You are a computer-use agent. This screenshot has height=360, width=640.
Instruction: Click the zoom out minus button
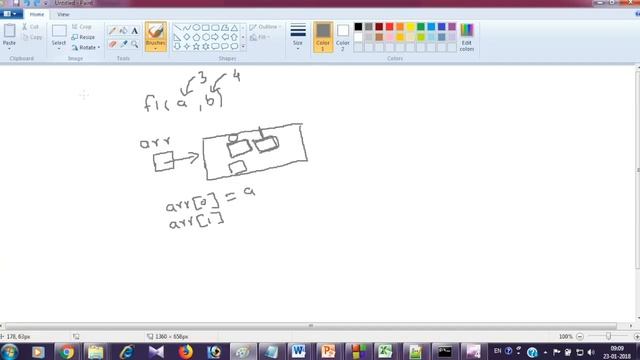pos(580,336)
